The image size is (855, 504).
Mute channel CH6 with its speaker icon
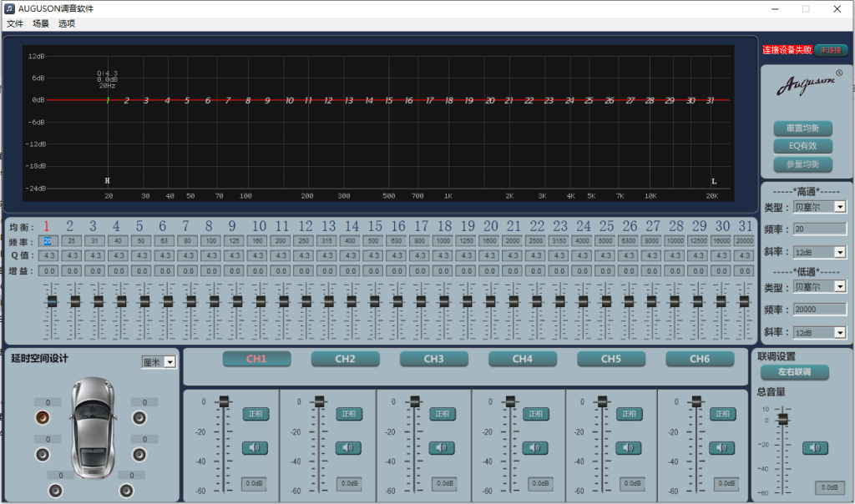tap(721, 448)
